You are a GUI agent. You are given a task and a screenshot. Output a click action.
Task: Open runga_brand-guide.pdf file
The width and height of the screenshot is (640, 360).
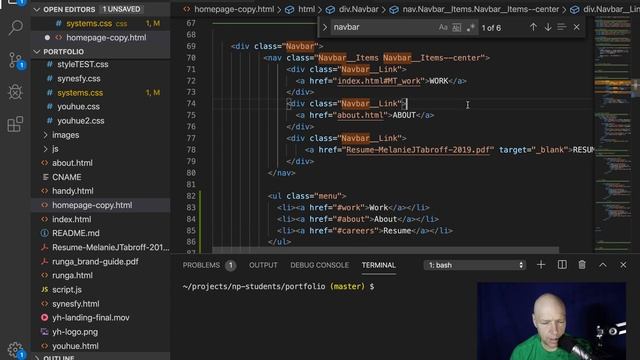click(95, 262)
